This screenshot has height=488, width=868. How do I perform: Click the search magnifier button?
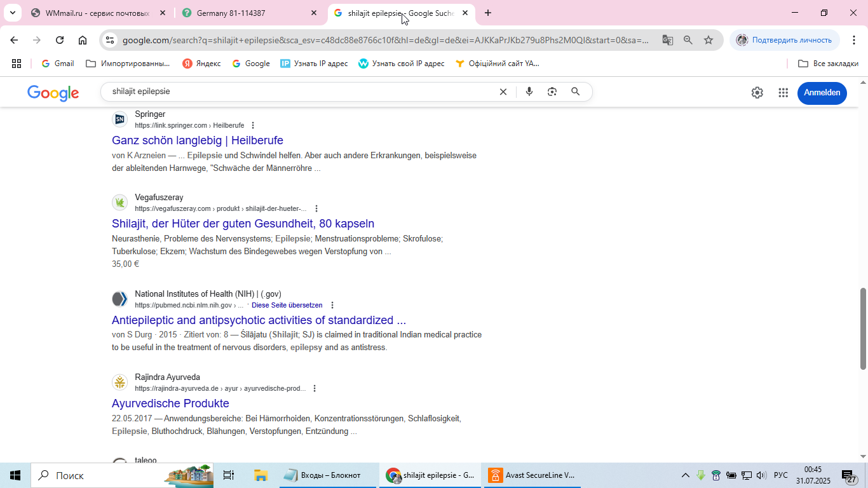coord(576,92)
